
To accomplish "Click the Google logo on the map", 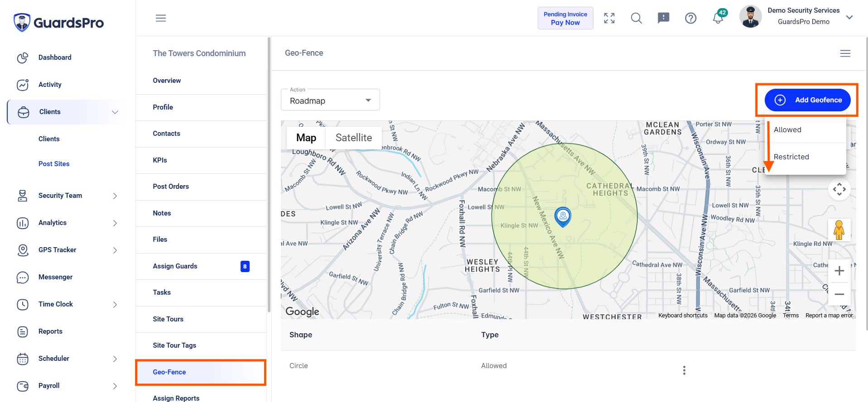I will [302, 311].
